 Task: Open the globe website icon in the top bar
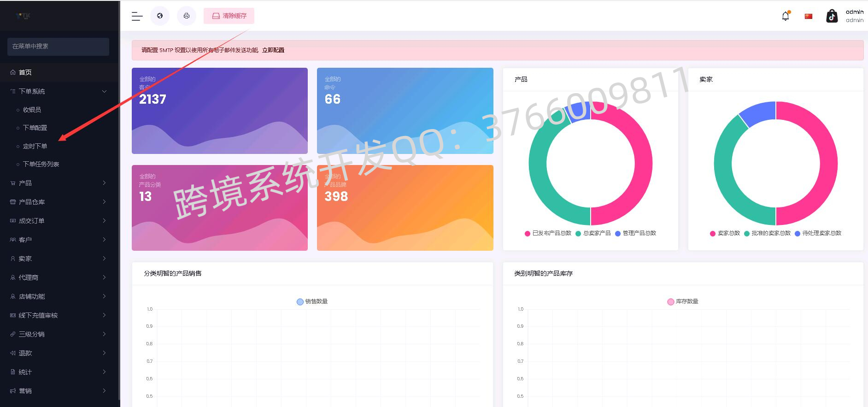[x=160, y=16]
